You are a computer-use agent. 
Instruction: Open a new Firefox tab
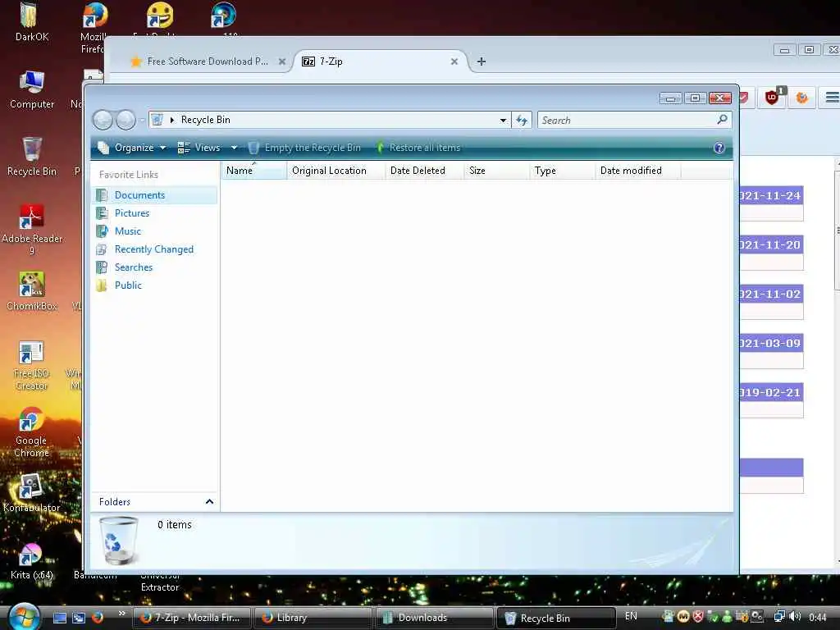pyautogui.click(x=481, y=62)
